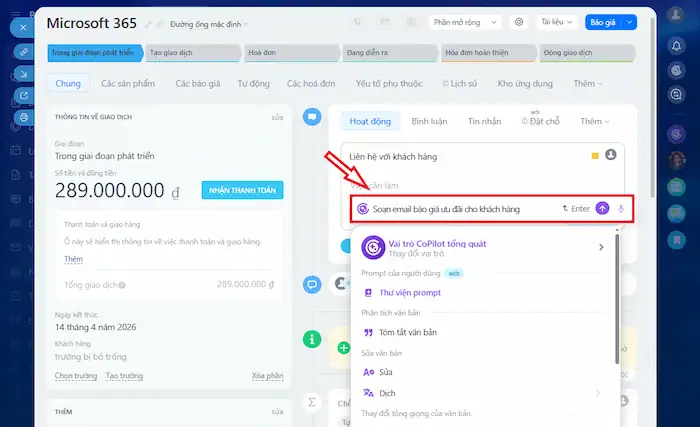
Task: Edit deal title pencil icon
Action: tap(148, 24)
